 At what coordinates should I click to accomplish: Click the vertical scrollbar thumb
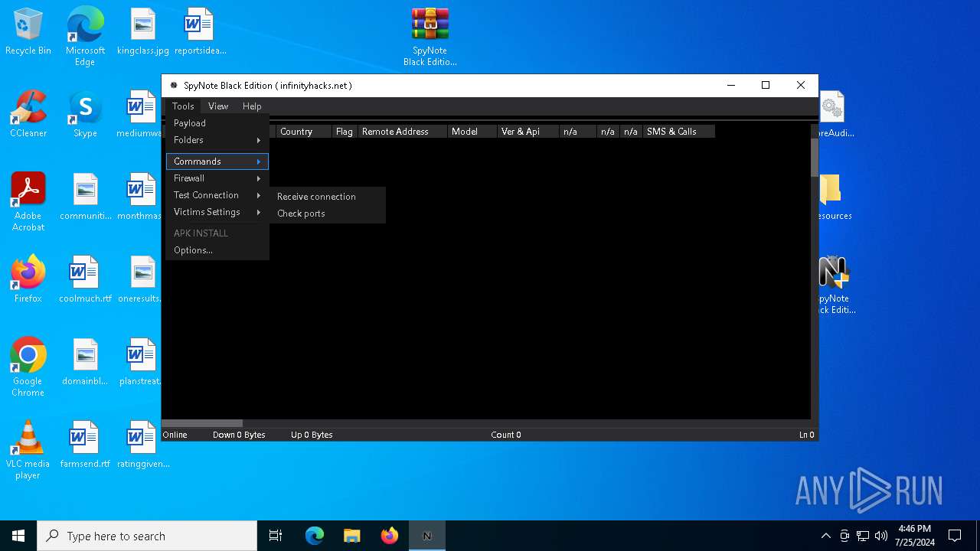(x=815, y=158)
